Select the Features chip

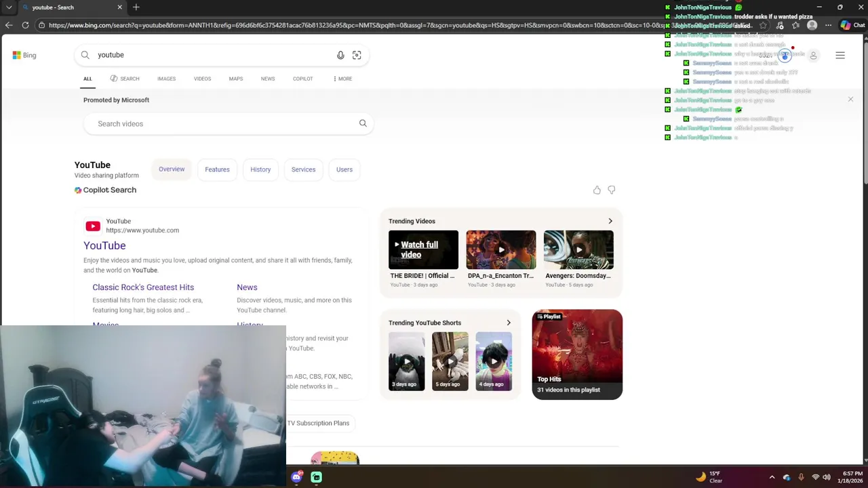(x=217, y=169)
